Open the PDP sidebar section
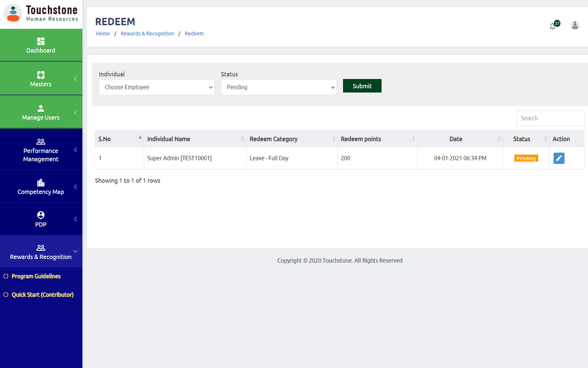This screenshot has height=368, width=588. (41, 219)
